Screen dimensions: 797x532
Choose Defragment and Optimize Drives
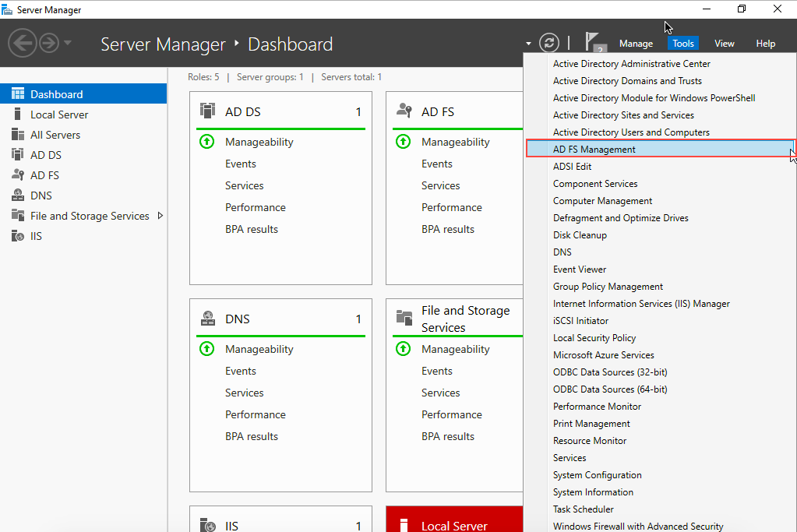coord(621,218)
